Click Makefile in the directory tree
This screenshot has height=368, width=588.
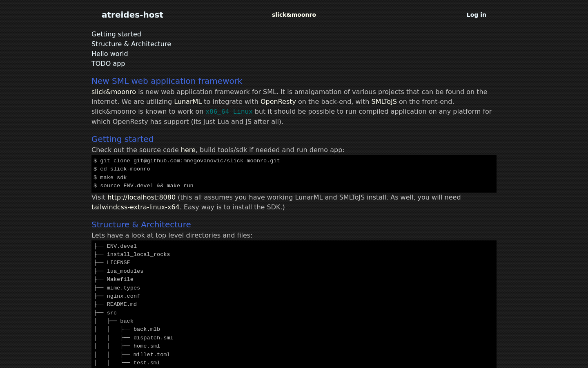tap(120, 279)
